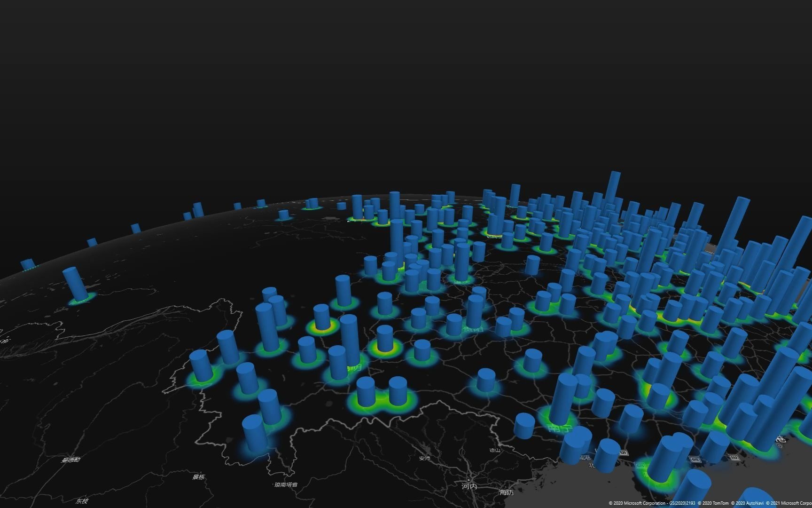Click the isolated column on the far-west plateau

pyautogui.click(x=76, y=284)
